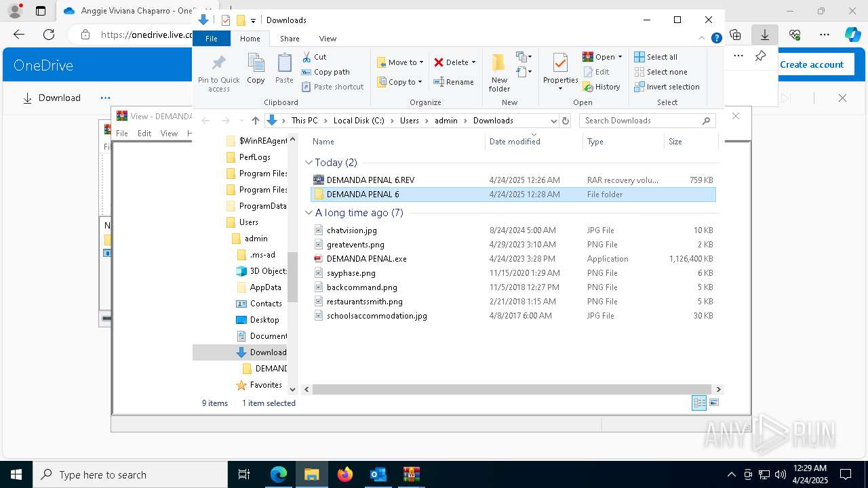868x488 pixels.
Task: Select Desktop in navigation pane
Action: click(257, 320)
